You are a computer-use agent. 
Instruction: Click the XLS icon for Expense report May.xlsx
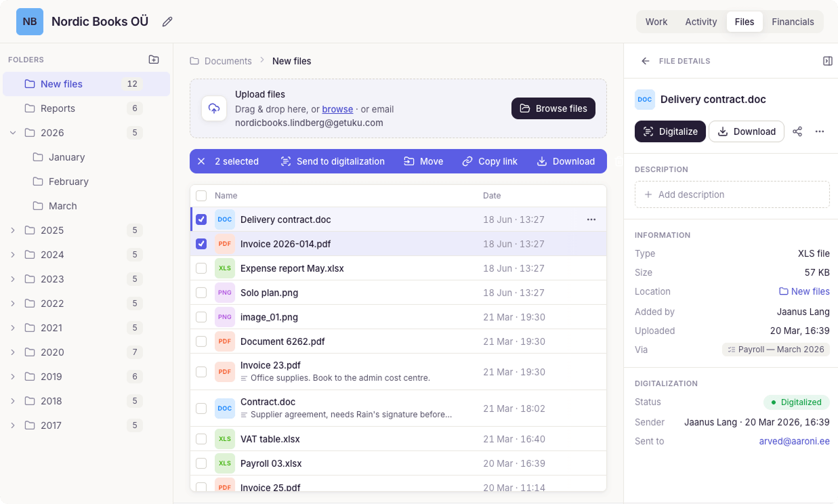coord(225,268)
